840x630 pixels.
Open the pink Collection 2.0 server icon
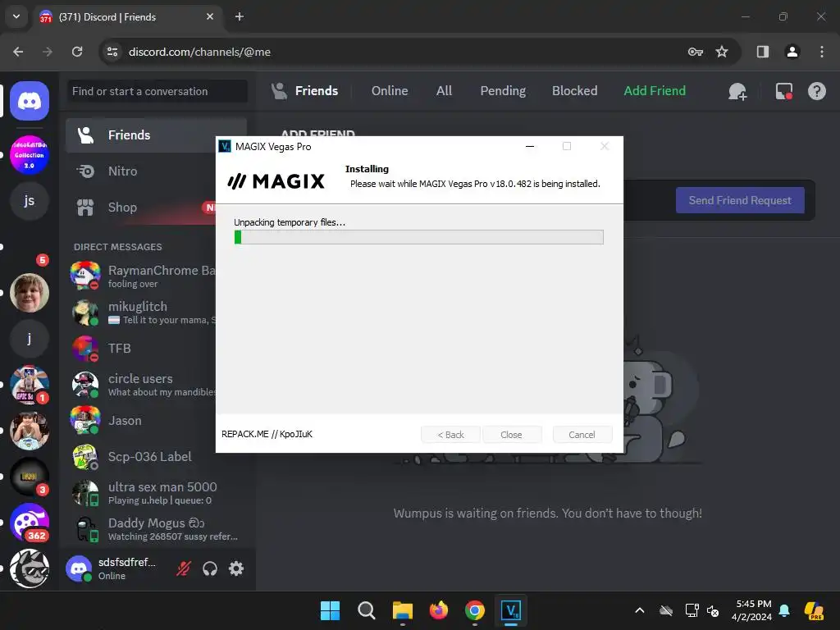30,155
